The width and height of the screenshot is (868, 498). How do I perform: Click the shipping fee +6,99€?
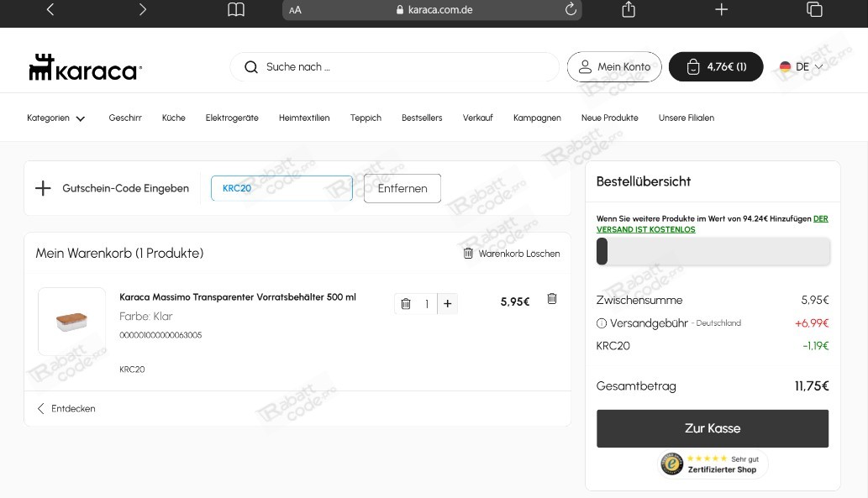click(x=812, y=323)
